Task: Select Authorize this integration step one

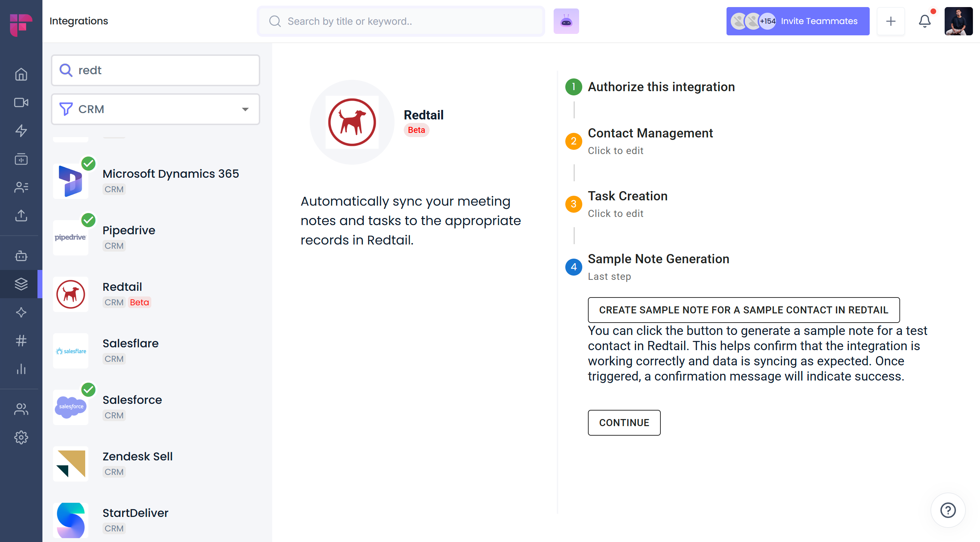Action: [x=661, y=87]
